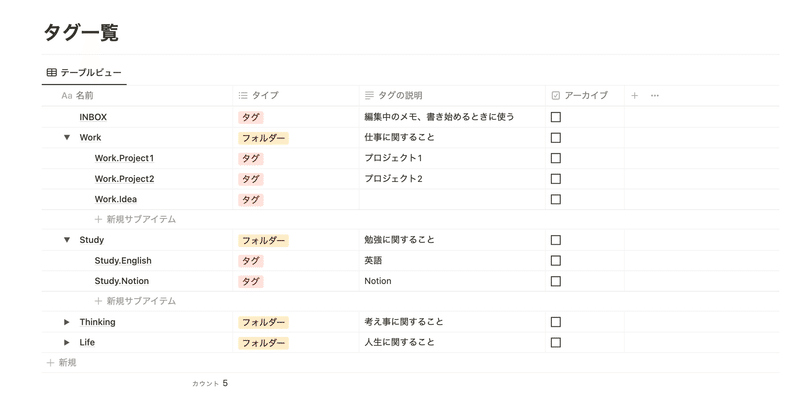The width and height of the screenshot is (800, 408).
Task: Click the 新規 button to add row
Action: (x=62, y=363)
